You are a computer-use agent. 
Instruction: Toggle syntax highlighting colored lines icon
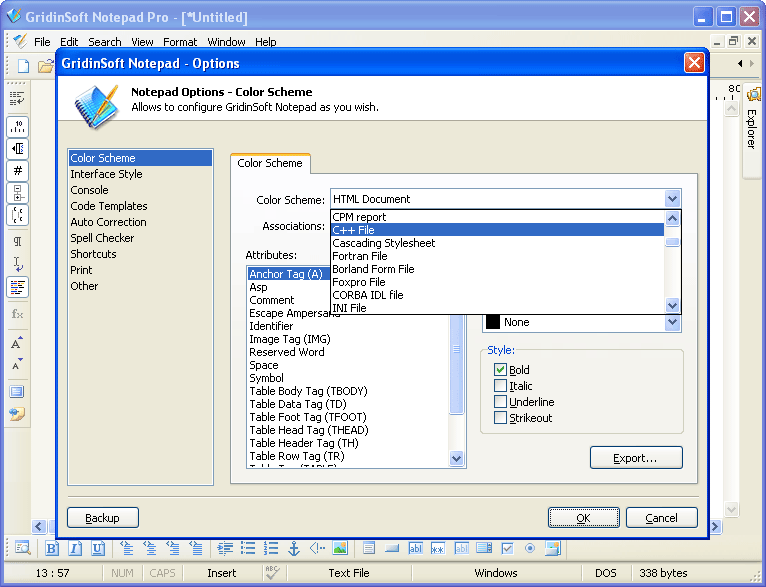coord(18,287)
